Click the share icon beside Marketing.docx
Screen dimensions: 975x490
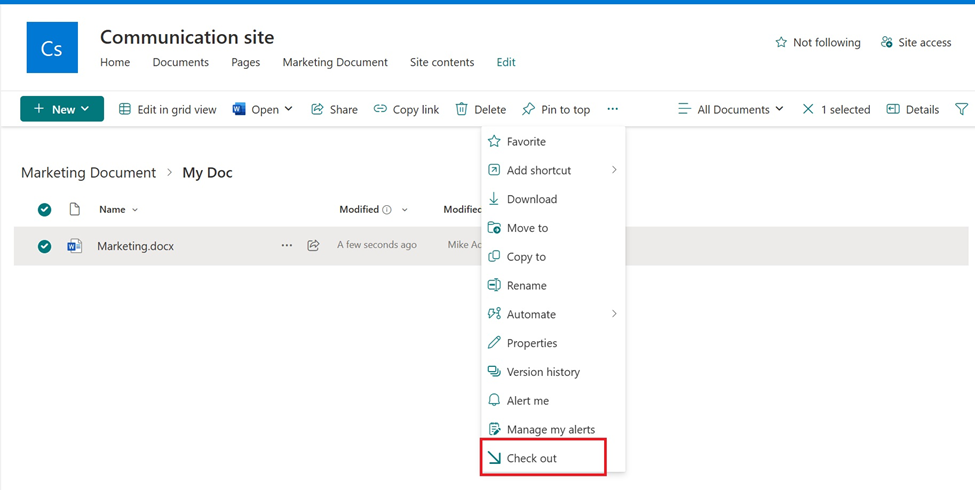pyautogui.click(x=313, y=245)
